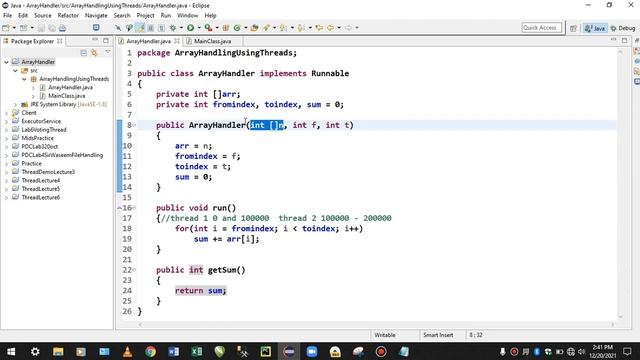The image size is (640, 360).
Task: Open the Run button dropdown arrow
Action: (199, 28)
